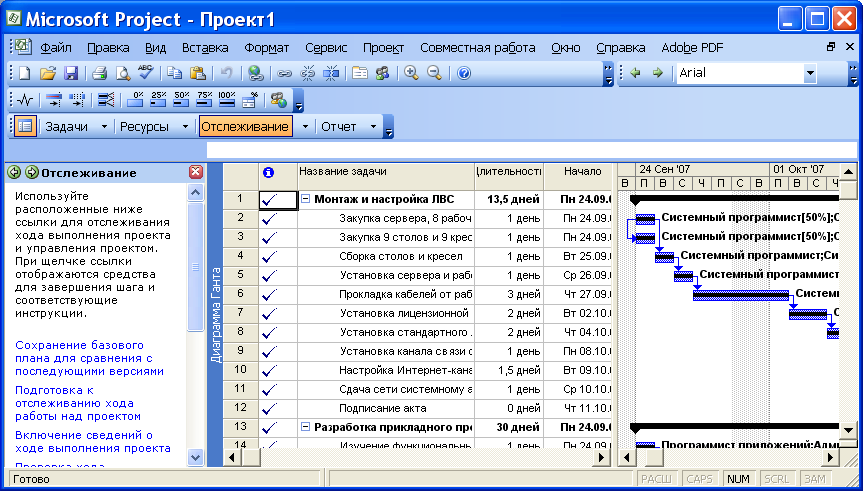Mark task 50% complete

click(x=181, y=100)
